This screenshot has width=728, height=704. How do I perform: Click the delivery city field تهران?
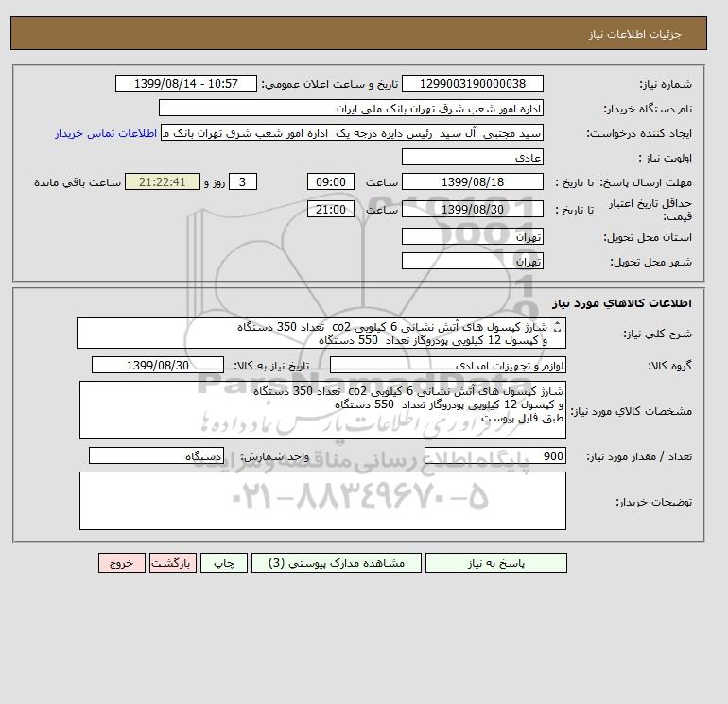coord(473,261)
